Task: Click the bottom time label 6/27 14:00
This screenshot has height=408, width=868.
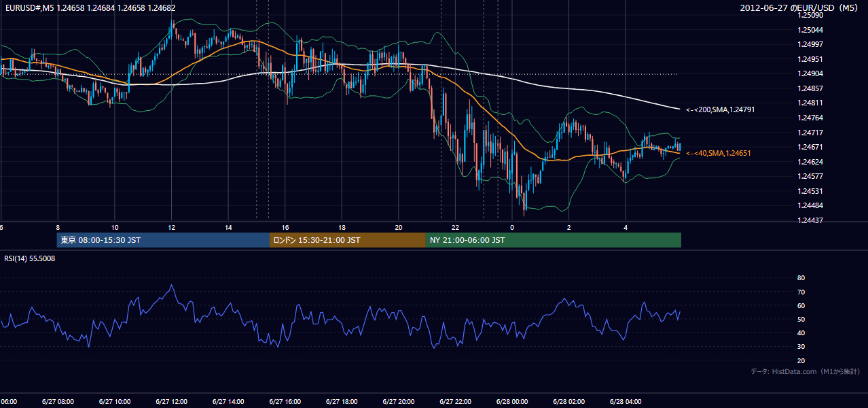Action: [228, 401]
